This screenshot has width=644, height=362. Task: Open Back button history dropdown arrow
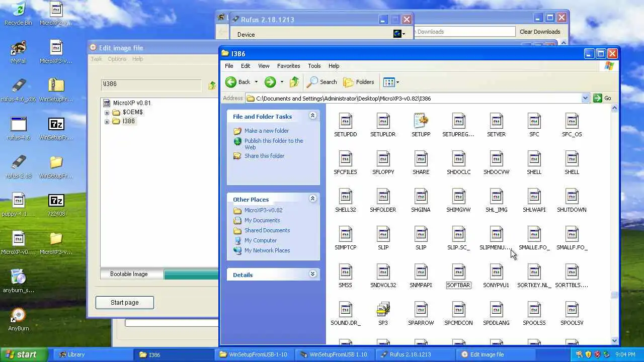click(256, 82)
